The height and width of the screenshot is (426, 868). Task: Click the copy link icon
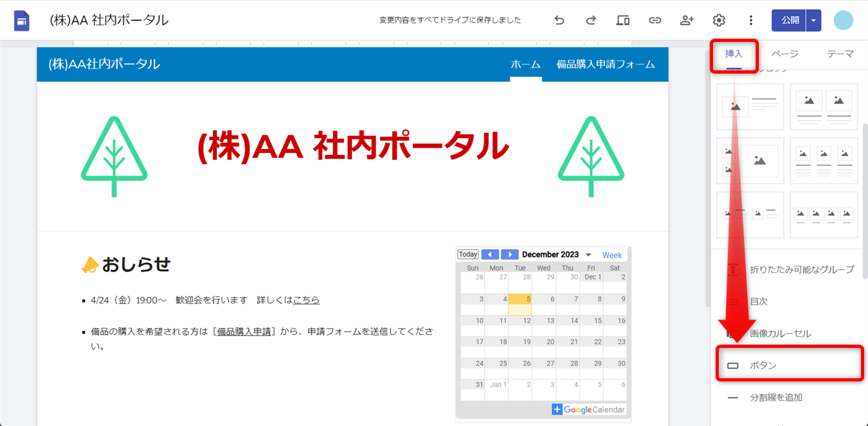[x=655, y=20]
